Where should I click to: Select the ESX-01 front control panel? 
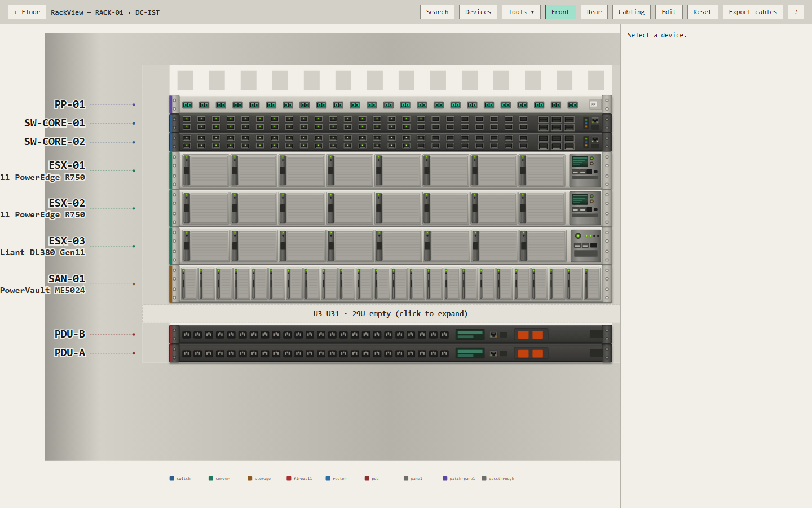[x=585, y=170]
